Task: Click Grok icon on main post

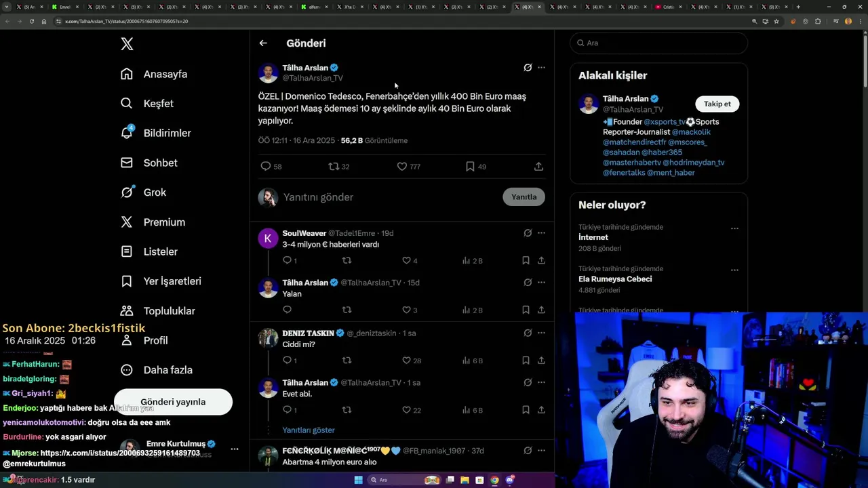Action: [x=528, y=68]
